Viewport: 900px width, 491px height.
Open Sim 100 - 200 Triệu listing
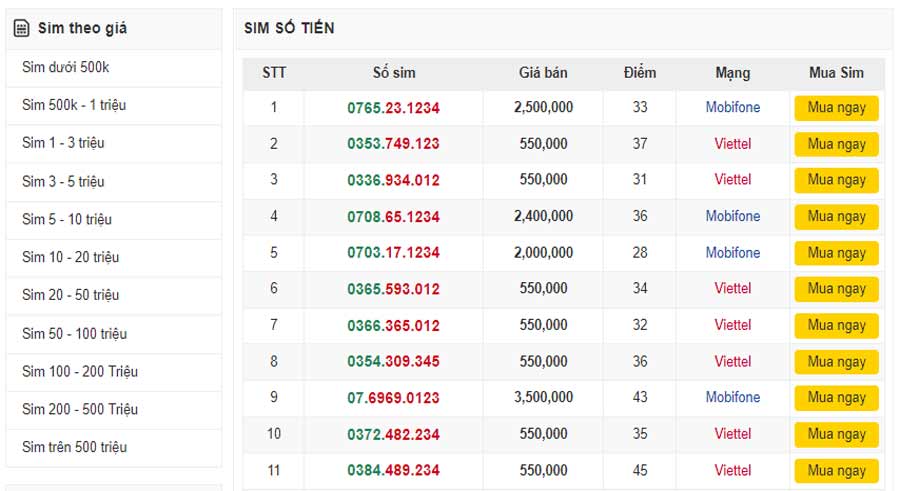pyautogui.click(x=80, y=371)
